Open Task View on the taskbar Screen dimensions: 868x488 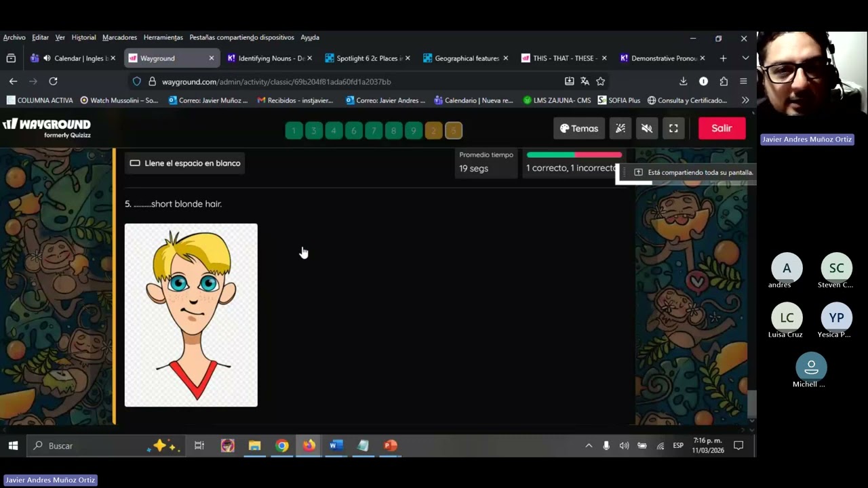(x=199, y=445)
